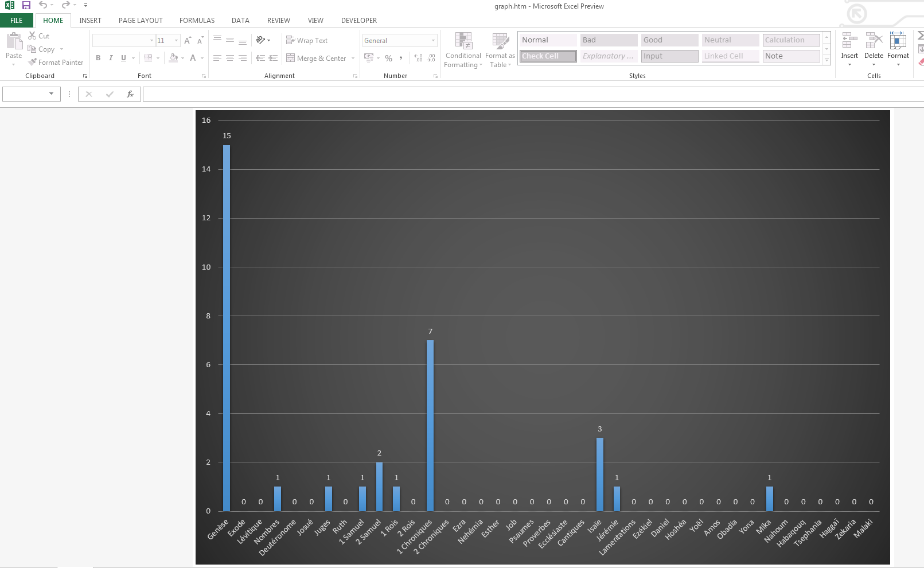Toggle Align Left
The image size is (924, 568).
pyautogui.click(x=217, y=58)
